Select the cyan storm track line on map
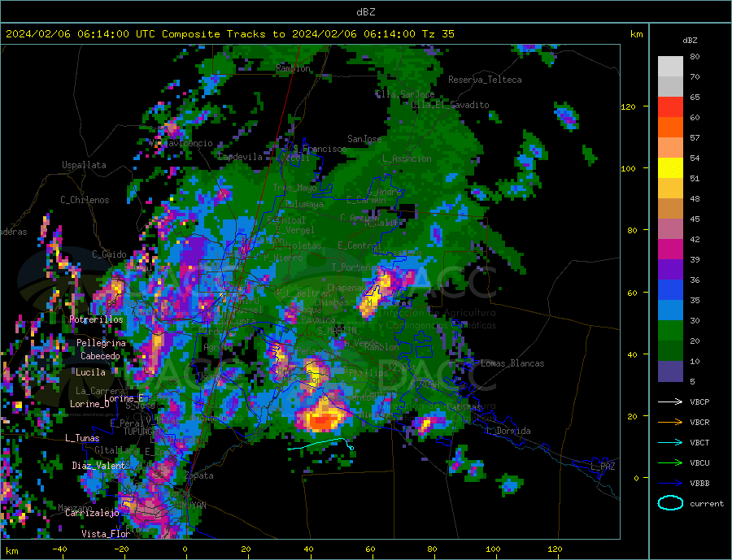 point(320,445)
